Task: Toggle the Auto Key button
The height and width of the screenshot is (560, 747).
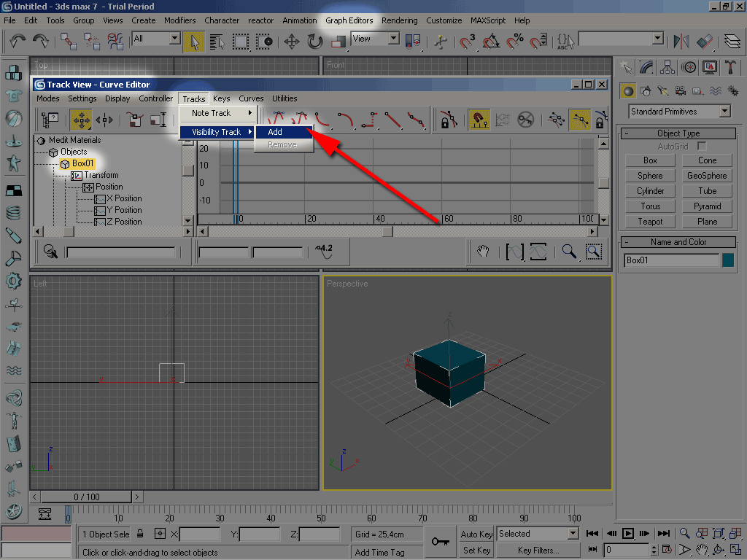Action: (476, 534)
